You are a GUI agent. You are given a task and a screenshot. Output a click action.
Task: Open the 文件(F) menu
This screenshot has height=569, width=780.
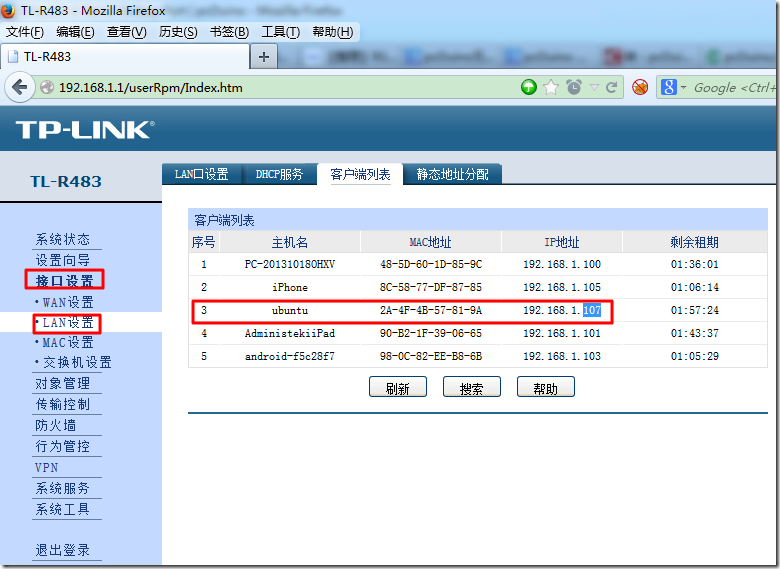tap(24, 32)
